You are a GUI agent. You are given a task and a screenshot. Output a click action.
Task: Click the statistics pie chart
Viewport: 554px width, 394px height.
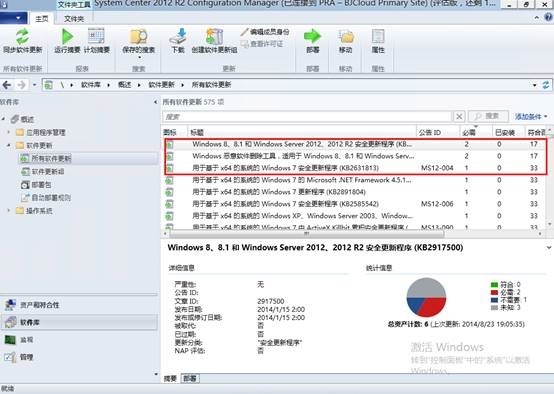[x=426, y=297]
